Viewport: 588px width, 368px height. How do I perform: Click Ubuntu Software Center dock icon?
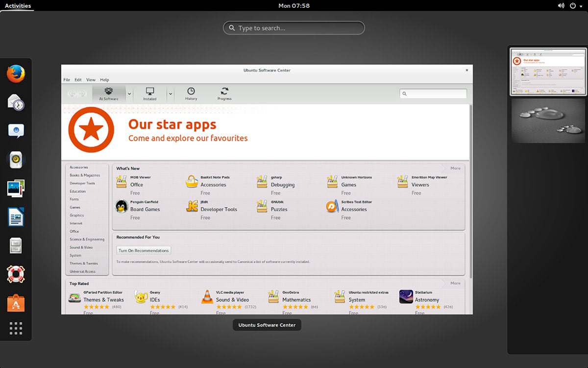click(x=16, y=303)
